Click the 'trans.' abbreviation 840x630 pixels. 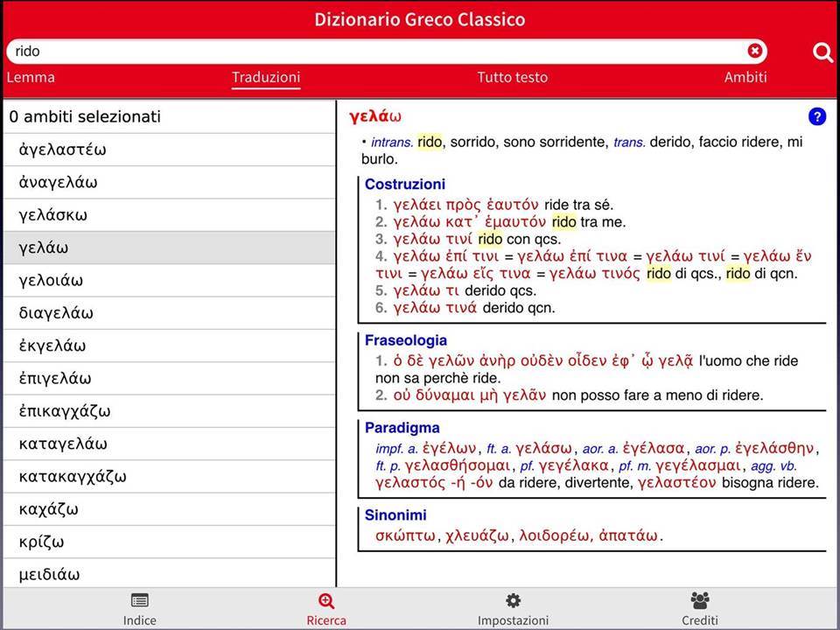[629, 142]
